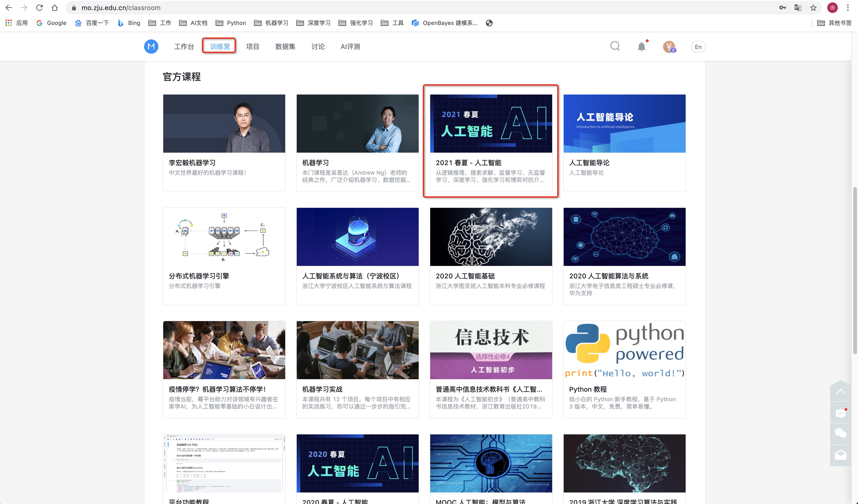Open the 疫情停学？机器学习算法不停学 course title
The height and width of the screenshot is (504, 858).
click(217, 389)
